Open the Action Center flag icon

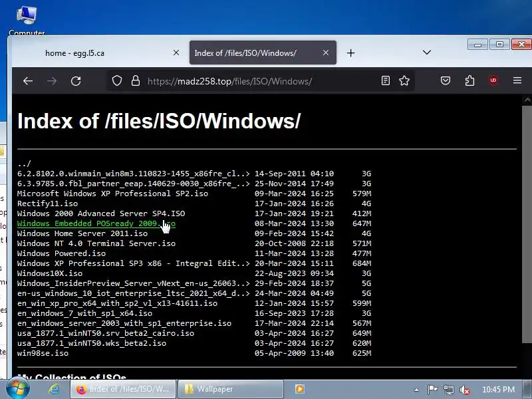point(432,390)
